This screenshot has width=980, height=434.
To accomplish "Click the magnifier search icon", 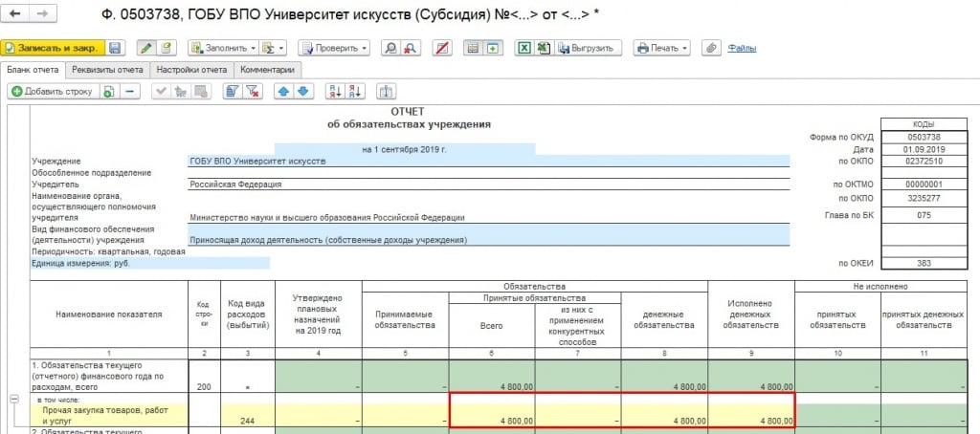I will (x=390, y=48).
